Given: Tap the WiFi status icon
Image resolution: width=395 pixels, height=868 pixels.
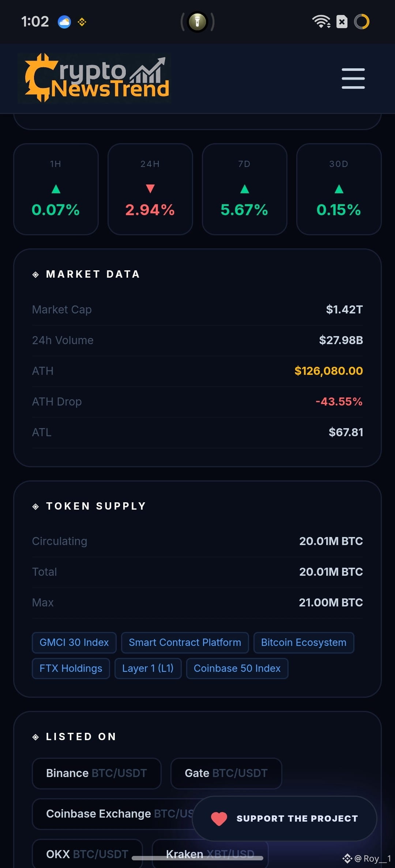Looking at the screenshot, I should click(x=321, y=22).
